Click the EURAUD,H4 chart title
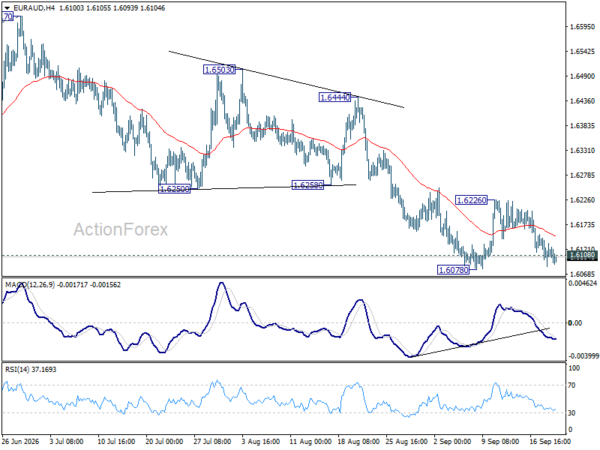 click(x=33, y=8)
